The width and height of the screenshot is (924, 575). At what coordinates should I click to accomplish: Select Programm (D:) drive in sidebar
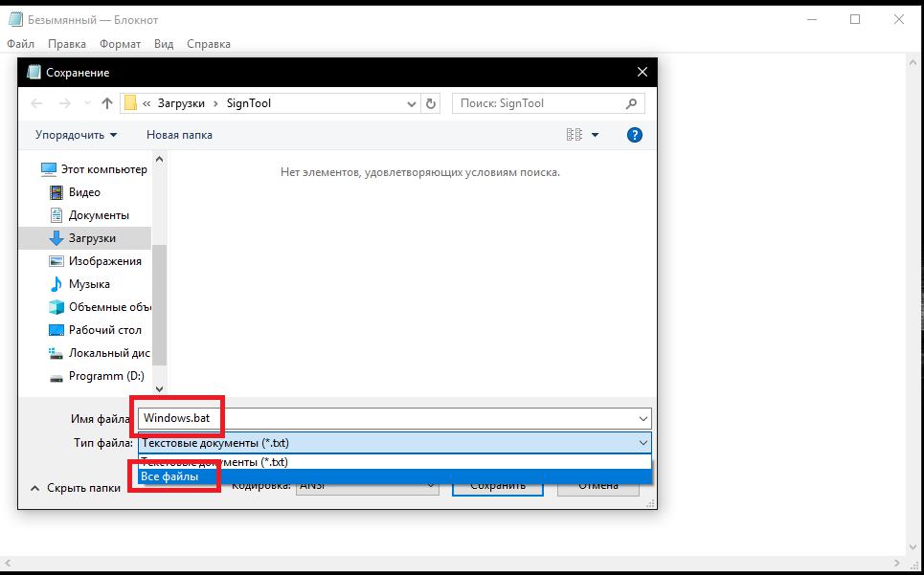[x=97, y=376]
